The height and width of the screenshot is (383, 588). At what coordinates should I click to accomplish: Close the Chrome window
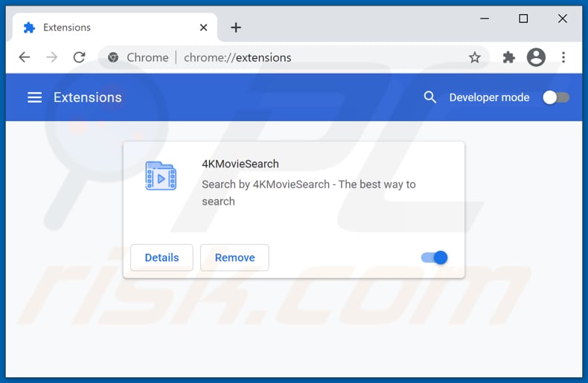click(x=562, y=19)
